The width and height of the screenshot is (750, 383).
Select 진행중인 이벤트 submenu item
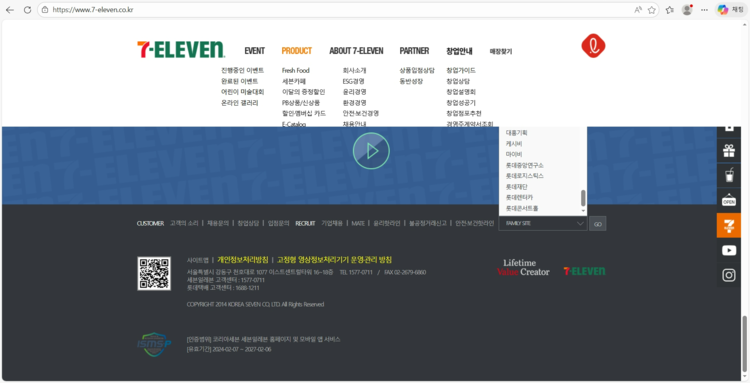pyautogui.click(x=242, y=70)
